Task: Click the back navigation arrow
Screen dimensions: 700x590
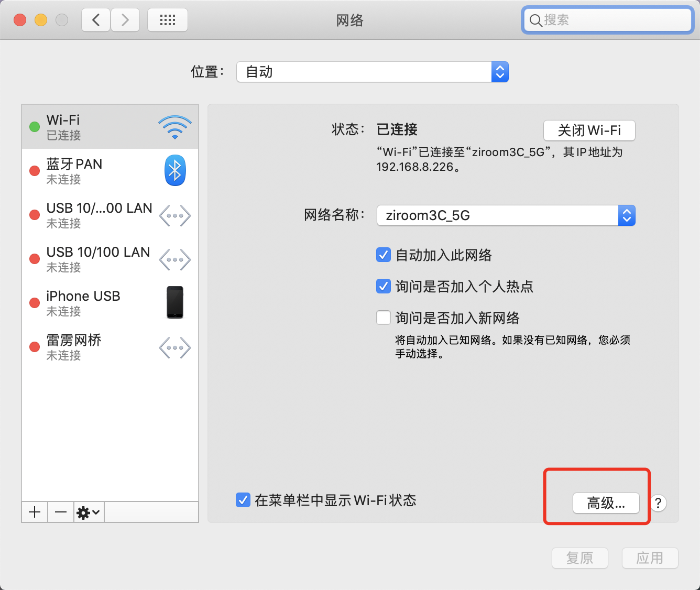Action: tap(96, 20)
